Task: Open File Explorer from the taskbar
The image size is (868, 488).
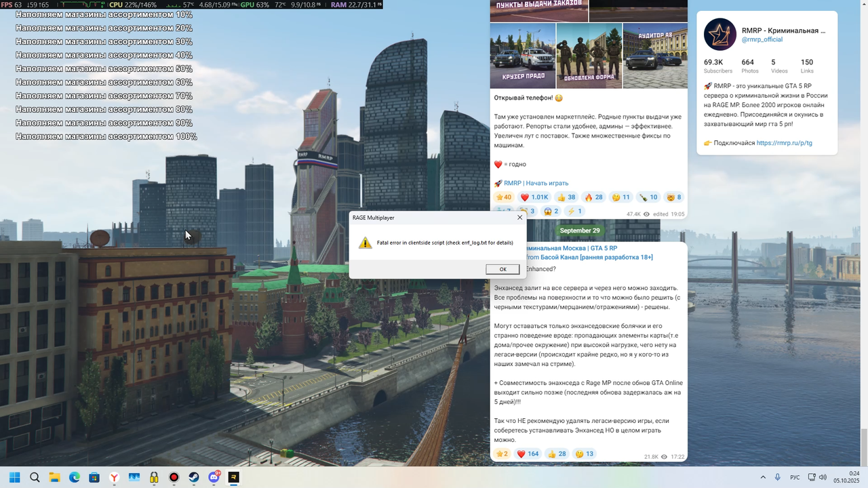Action: (x=54, y=477)
